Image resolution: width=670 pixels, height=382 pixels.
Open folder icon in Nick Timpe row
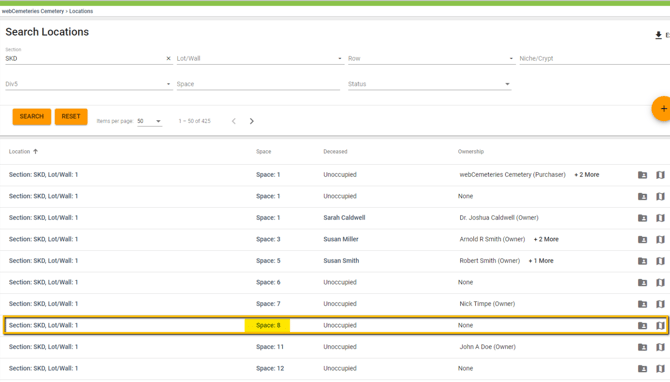642,304
